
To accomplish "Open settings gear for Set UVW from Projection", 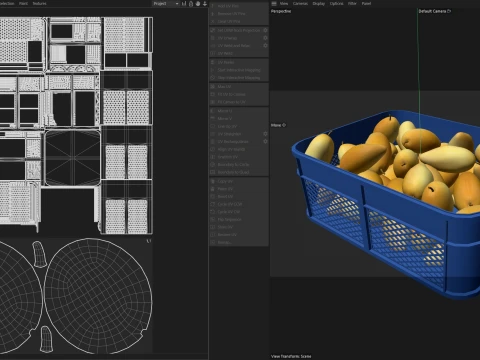I will [x=265, y=30].
